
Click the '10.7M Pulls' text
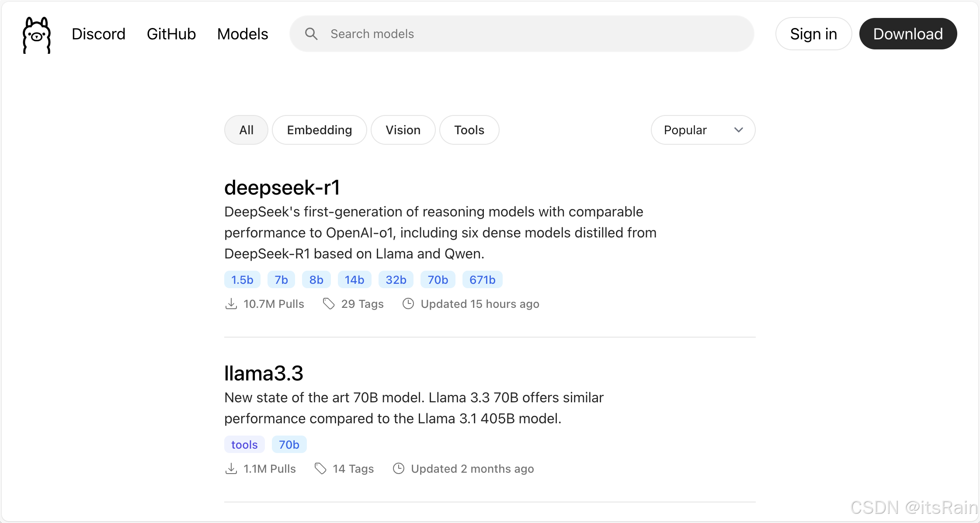274,304
